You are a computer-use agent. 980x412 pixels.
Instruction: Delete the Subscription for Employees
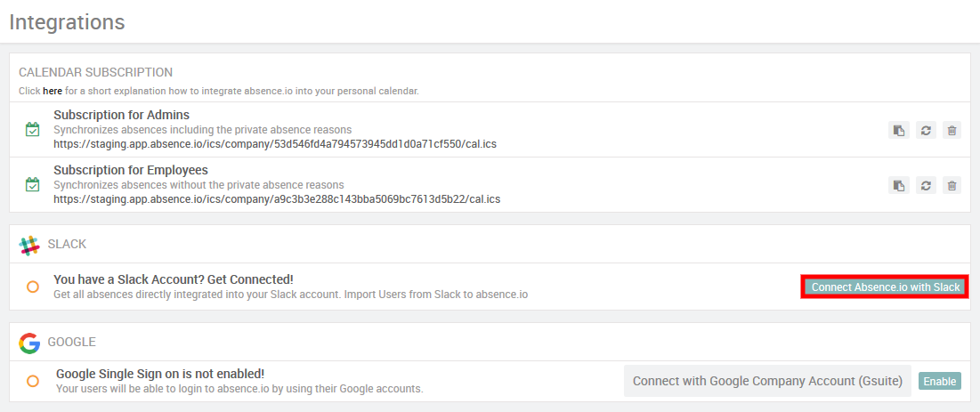point(952,185)
